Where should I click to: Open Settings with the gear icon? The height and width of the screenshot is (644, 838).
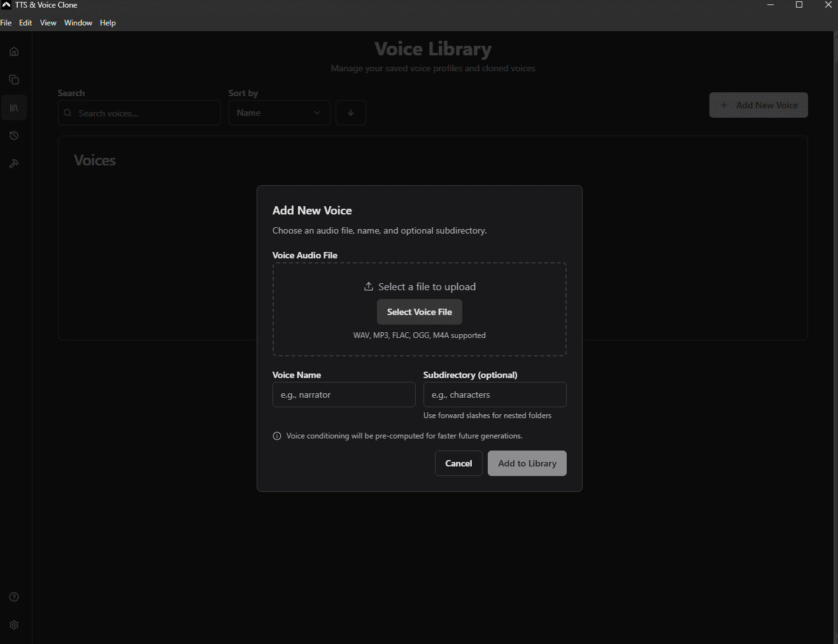[x=14, y=624]
